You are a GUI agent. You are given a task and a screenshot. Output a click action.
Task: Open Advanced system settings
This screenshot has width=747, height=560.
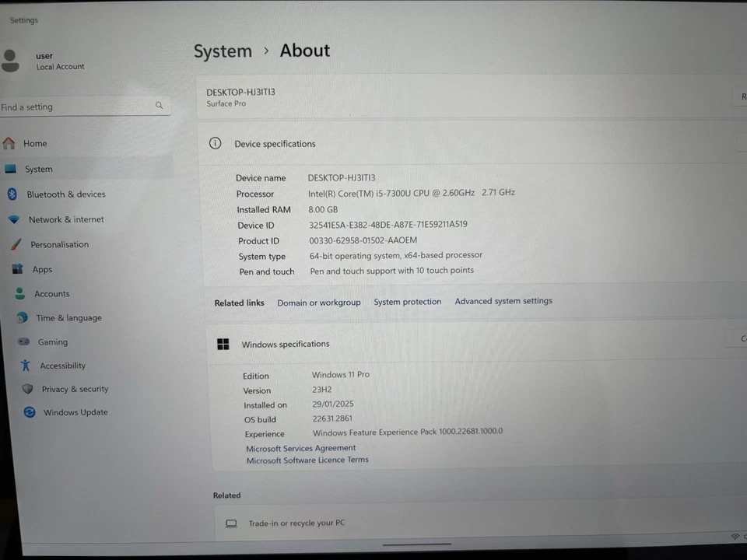(x=503, y=301)
